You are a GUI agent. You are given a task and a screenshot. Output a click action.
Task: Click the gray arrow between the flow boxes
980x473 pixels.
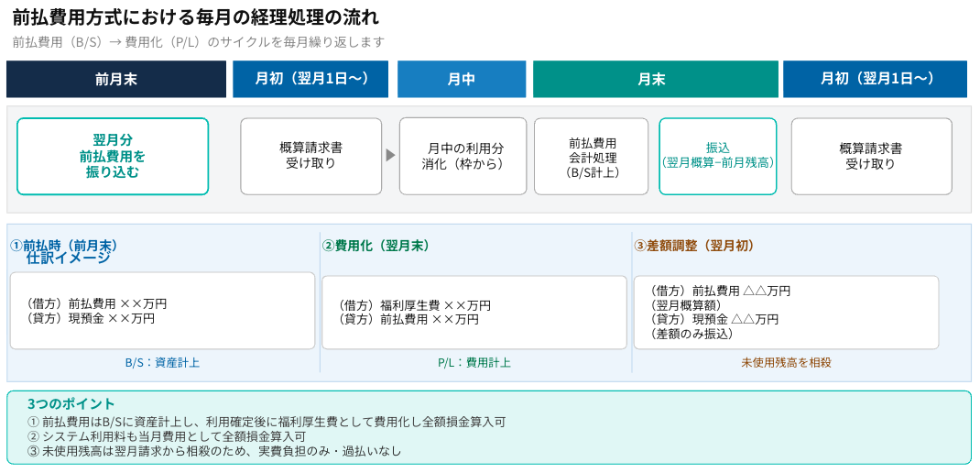click(x=390, y=155)
